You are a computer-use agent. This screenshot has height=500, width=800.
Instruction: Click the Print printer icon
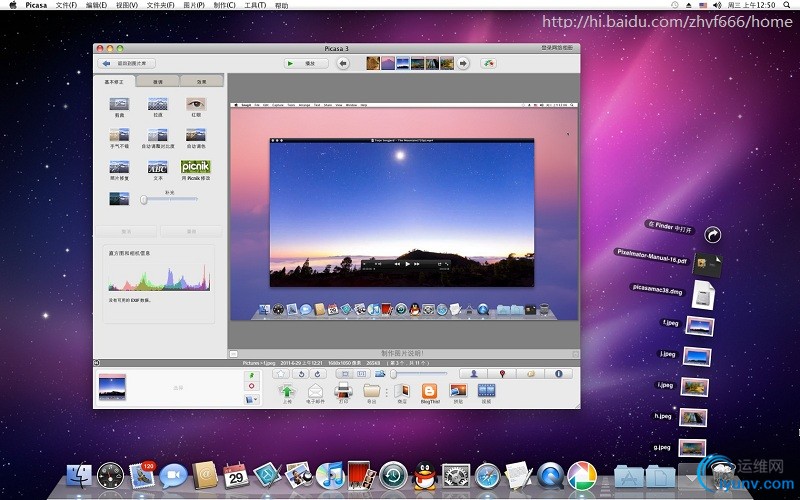coord(343,391)
